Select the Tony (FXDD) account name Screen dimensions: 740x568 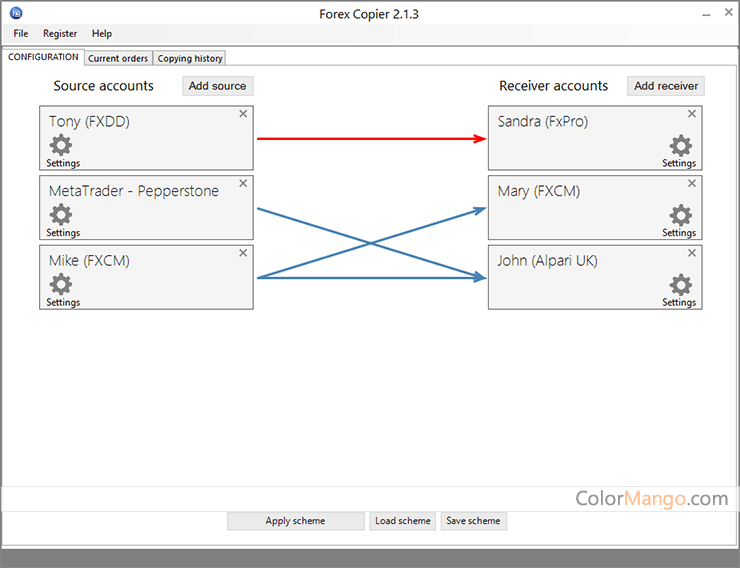tap(89, 122)
